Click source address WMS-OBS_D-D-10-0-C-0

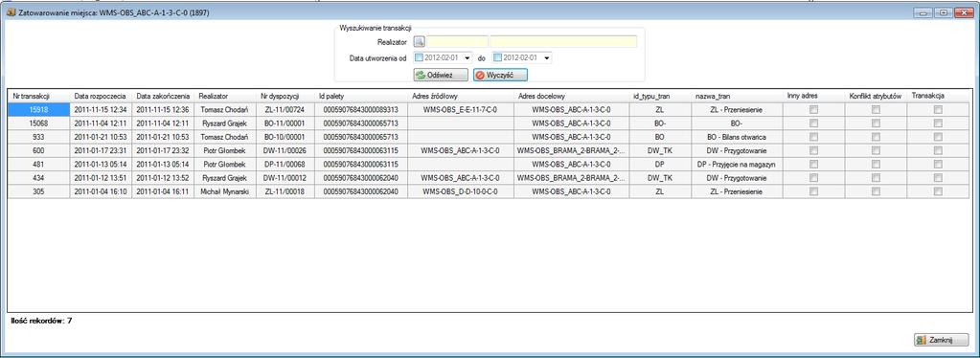461,191
